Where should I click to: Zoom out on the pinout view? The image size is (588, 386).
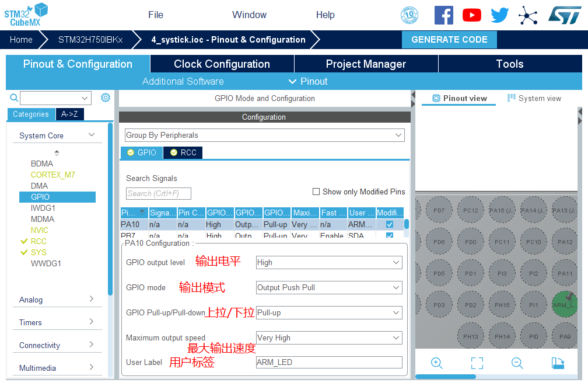[x=517, y=363]
